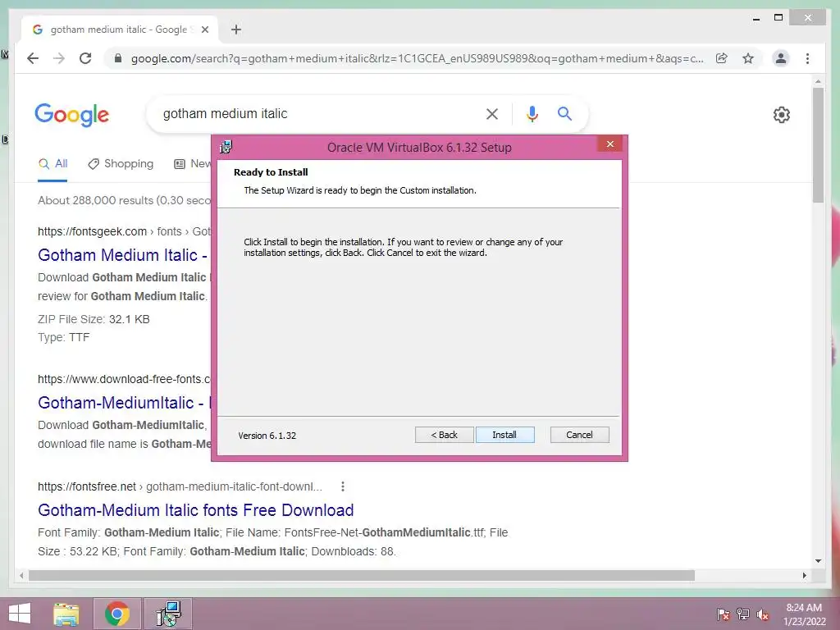Click the Version 6.1.32 label
840x630 pixels.
pos(267,436)
